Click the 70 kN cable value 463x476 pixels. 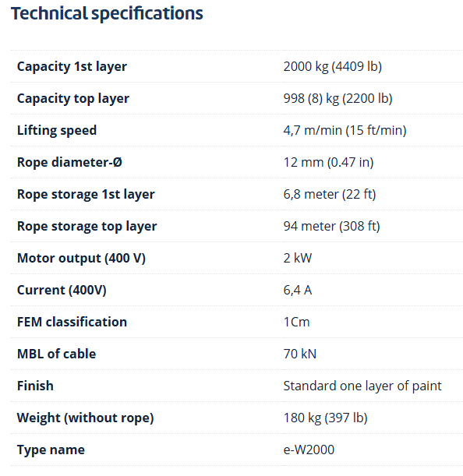(300, 354)
